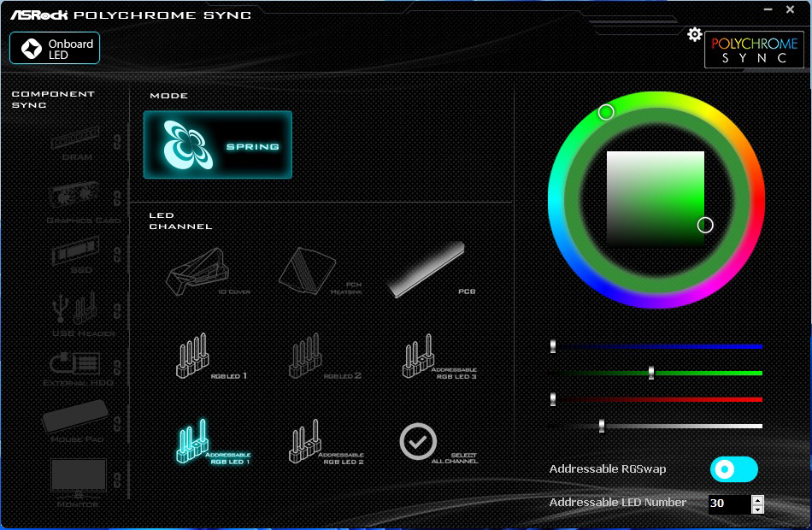
Task: Click the Select All Channel checkmark
Action: [x=418, y=441]
